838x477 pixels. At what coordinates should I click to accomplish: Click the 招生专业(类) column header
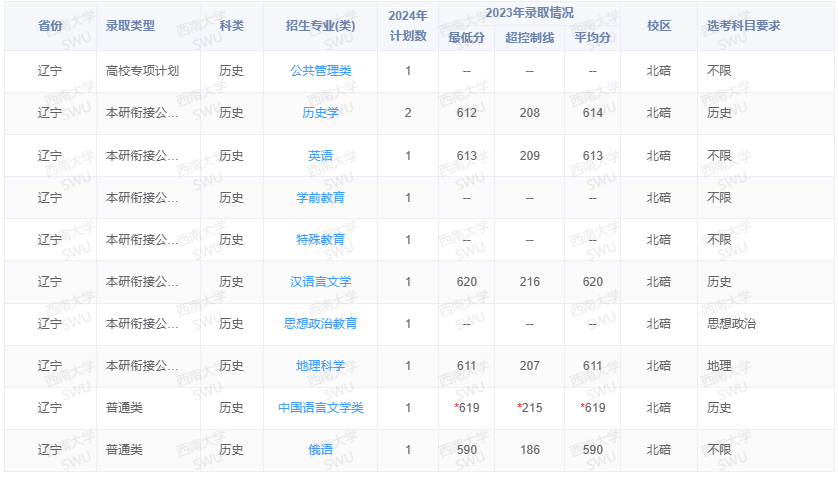point(321,26)
